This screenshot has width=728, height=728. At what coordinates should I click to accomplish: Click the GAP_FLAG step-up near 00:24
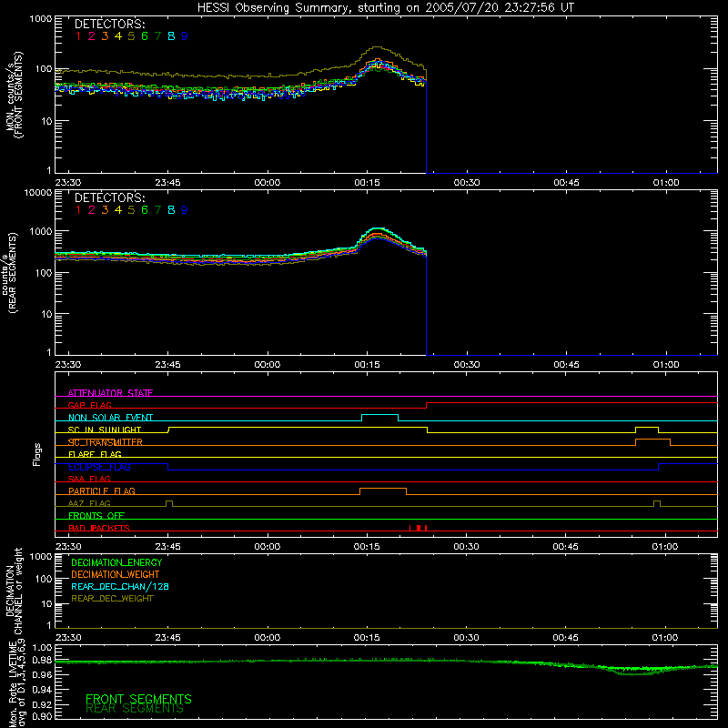click(x=427, y=405)
